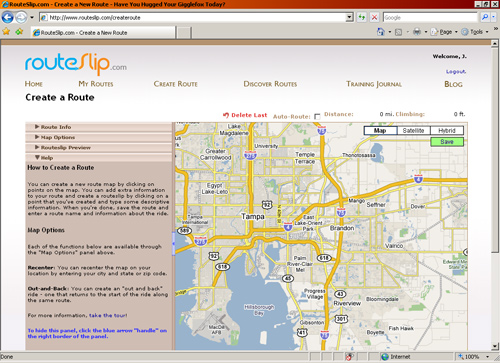Screen dimensions: 500x363
Task: Click Interstate 4 shield near Dover
Action: pyautogui.click(x=418, y=179)
